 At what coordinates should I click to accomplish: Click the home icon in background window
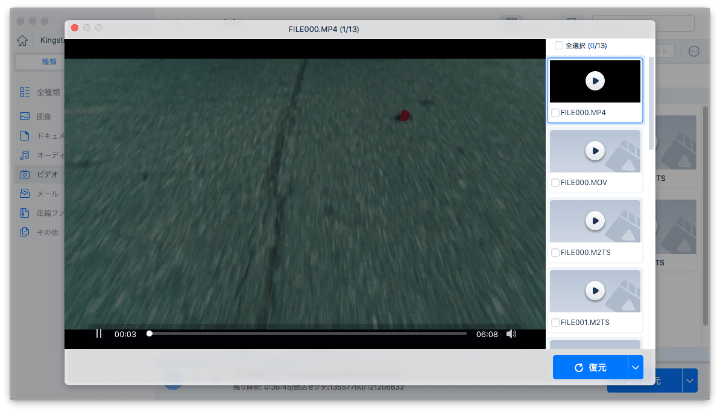coord(22,40)
